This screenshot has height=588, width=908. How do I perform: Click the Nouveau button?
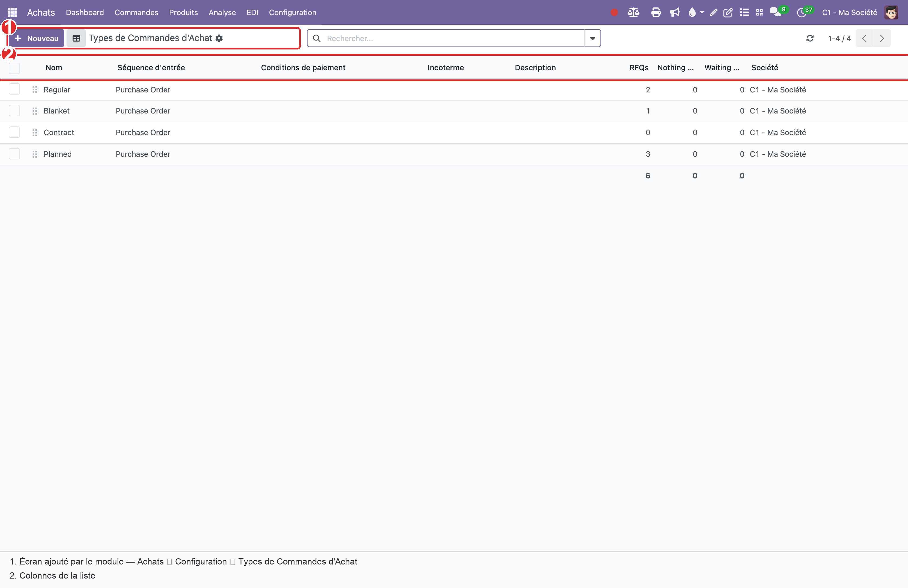coord(37,38)
